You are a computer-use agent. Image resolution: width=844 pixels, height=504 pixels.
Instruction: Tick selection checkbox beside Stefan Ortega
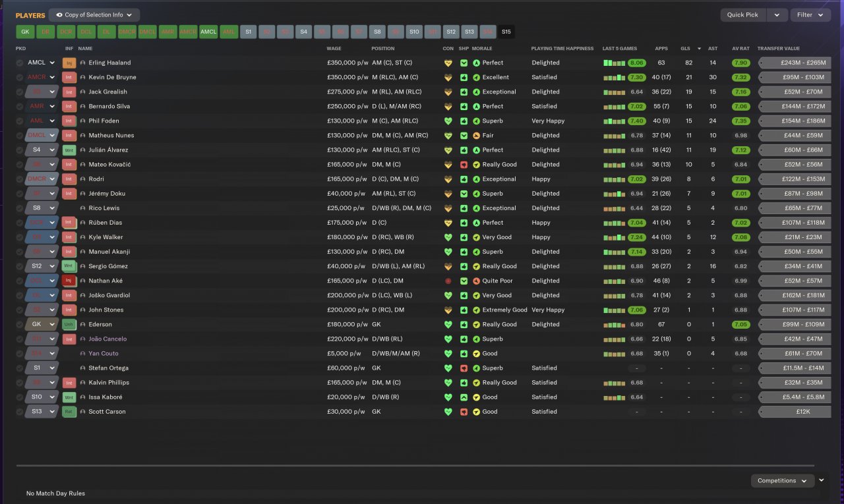[x=20, y=368]
